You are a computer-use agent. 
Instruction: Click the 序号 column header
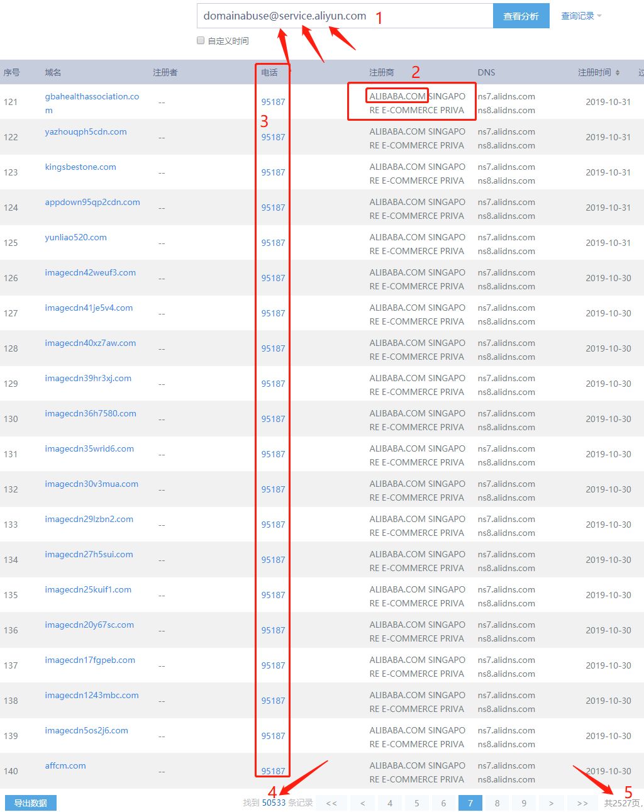click(11, 72)
